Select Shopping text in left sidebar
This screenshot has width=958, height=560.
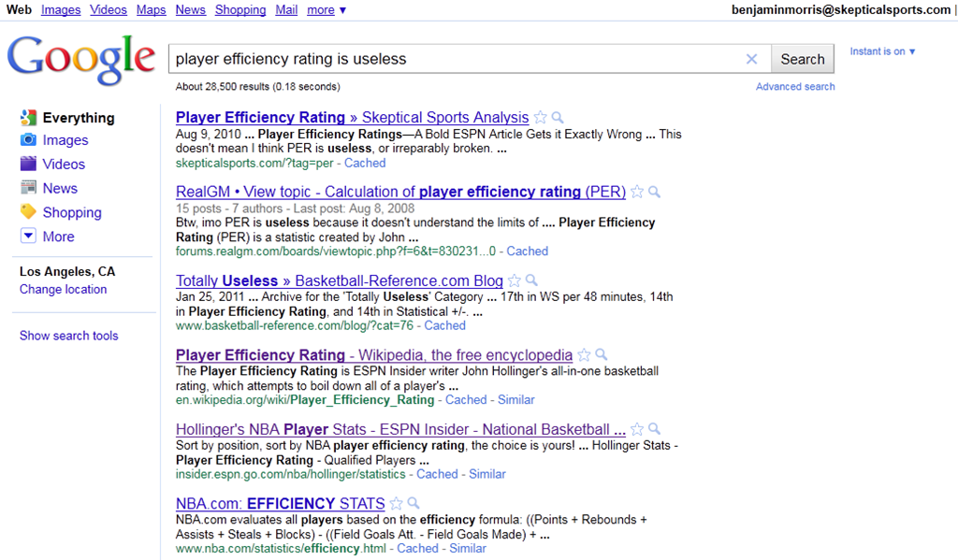tap(72, 212)
